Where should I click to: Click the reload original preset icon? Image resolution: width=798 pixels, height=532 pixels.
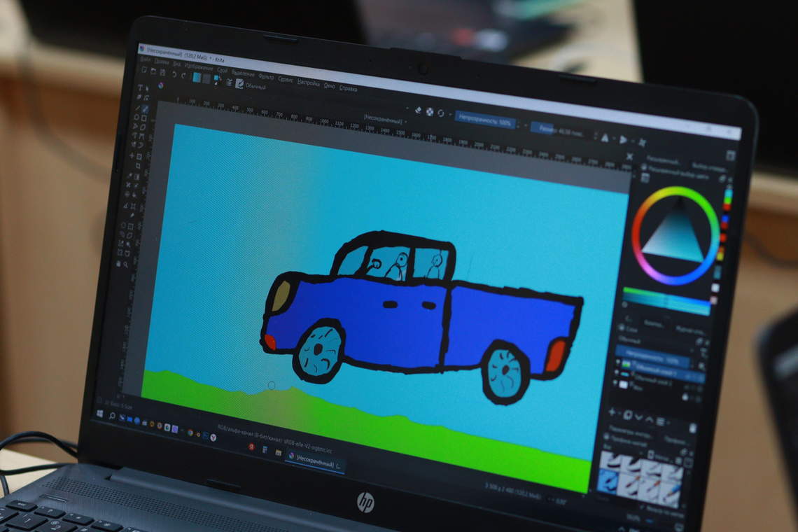(441, 113)
